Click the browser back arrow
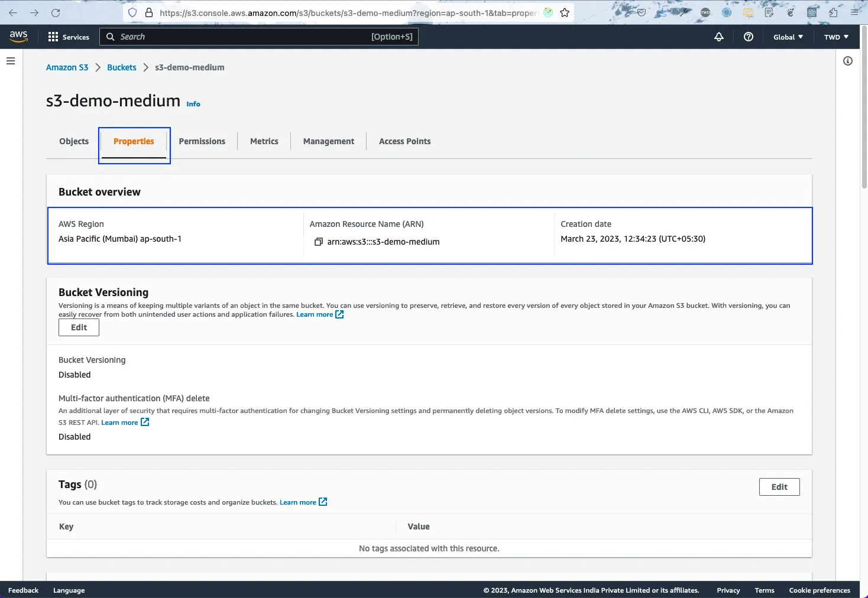868x598 pixels. click(x=13, y=12)
